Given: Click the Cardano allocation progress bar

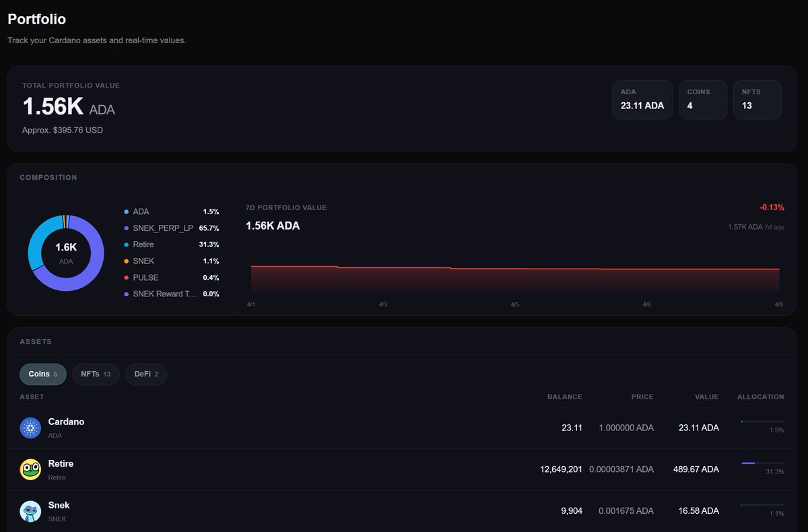Looking at the screenshot, I should click(x=762, y=422).
